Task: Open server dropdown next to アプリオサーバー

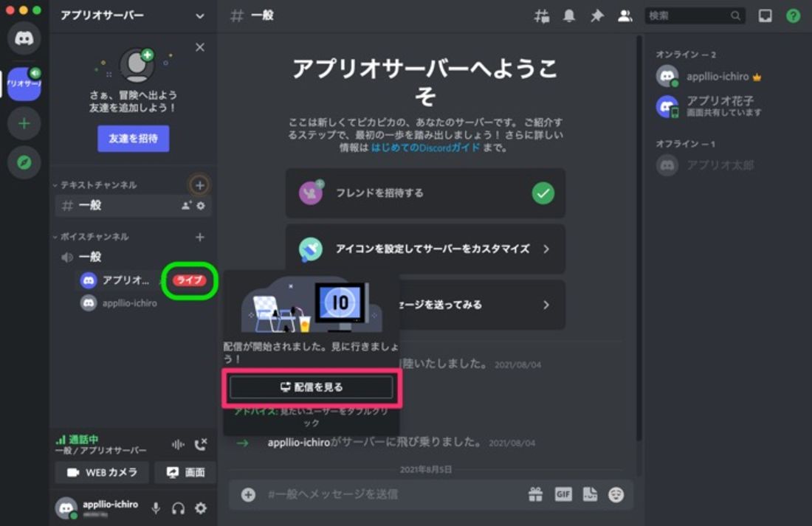Action: (x=200, y=16)
